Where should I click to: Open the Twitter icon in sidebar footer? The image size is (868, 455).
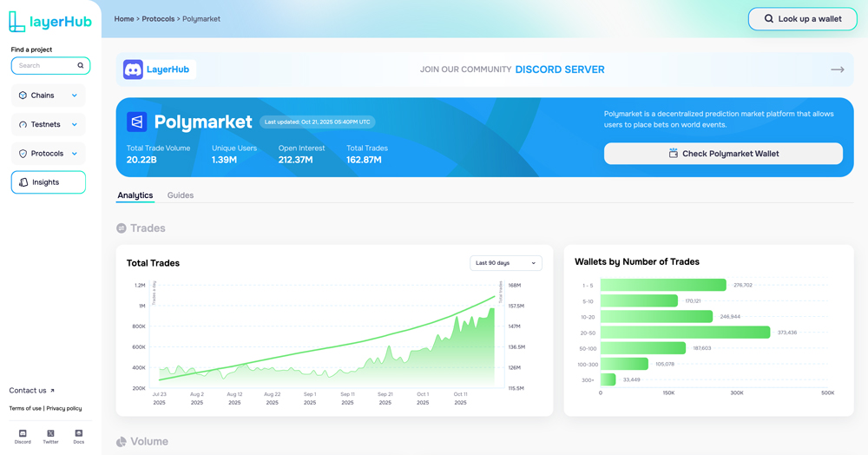click(50, 433)
